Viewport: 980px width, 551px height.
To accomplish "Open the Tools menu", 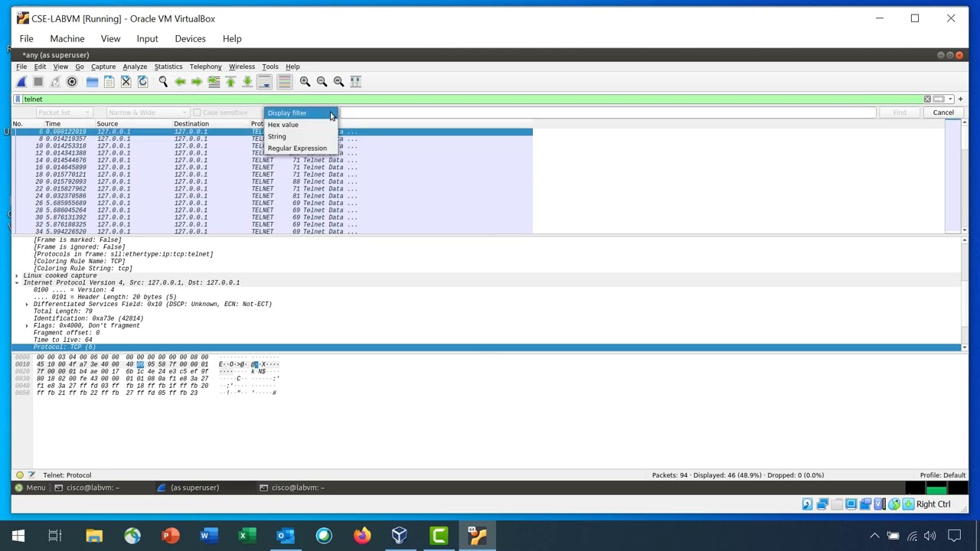I will 270,67.
